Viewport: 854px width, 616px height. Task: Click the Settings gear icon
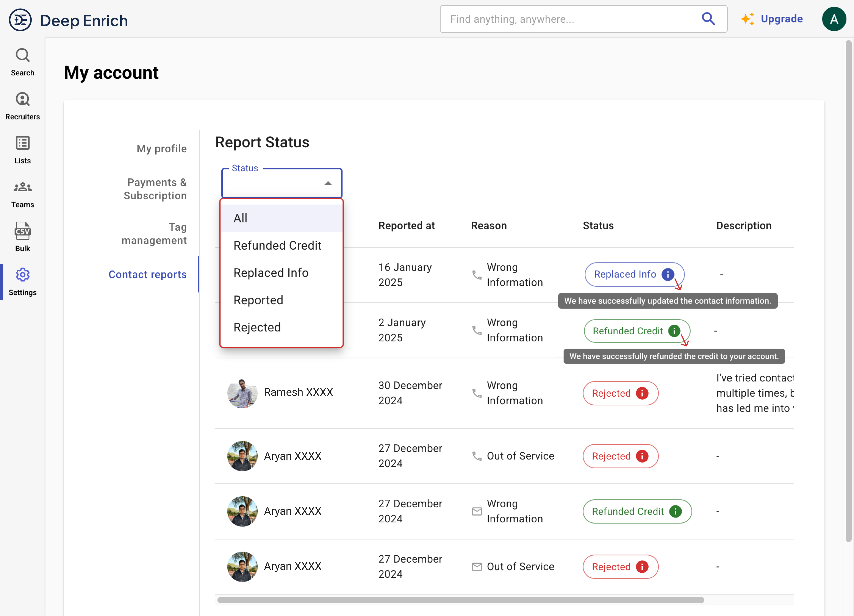click(22, 275)
